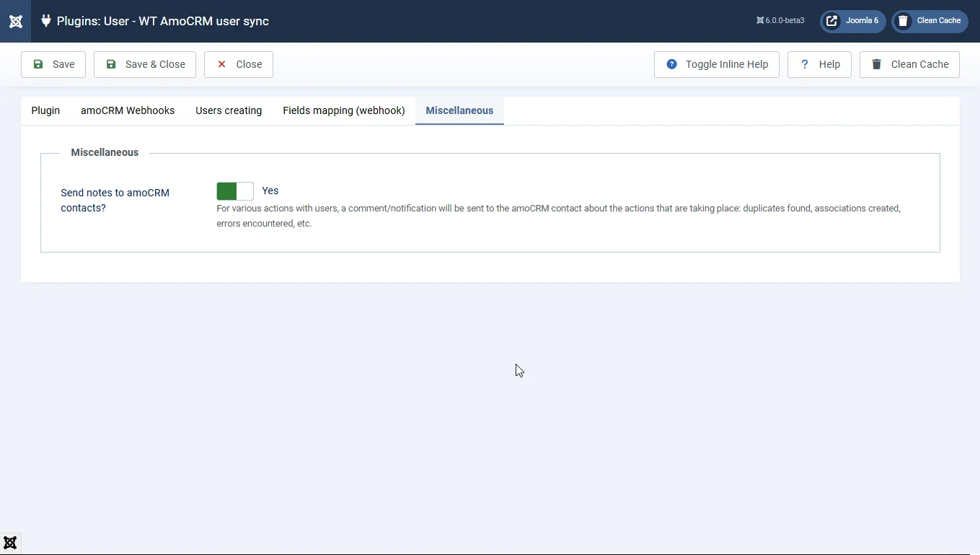Image resolution: width=980 pixels, height=555 pixels.
Task: Click the 6.0.0-beta3 version indicator
Action: pos(780,21)
